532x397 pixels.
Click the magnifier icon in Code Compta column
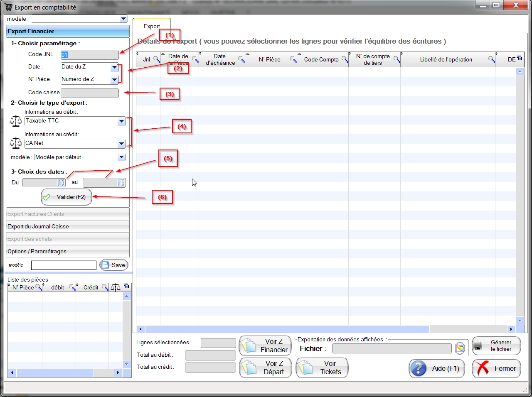point(345,59)
